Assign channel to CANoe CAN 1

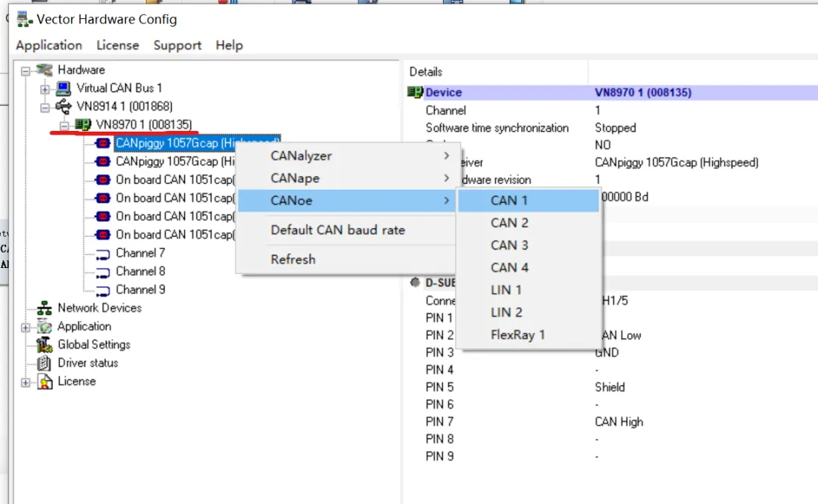(529, 201)
